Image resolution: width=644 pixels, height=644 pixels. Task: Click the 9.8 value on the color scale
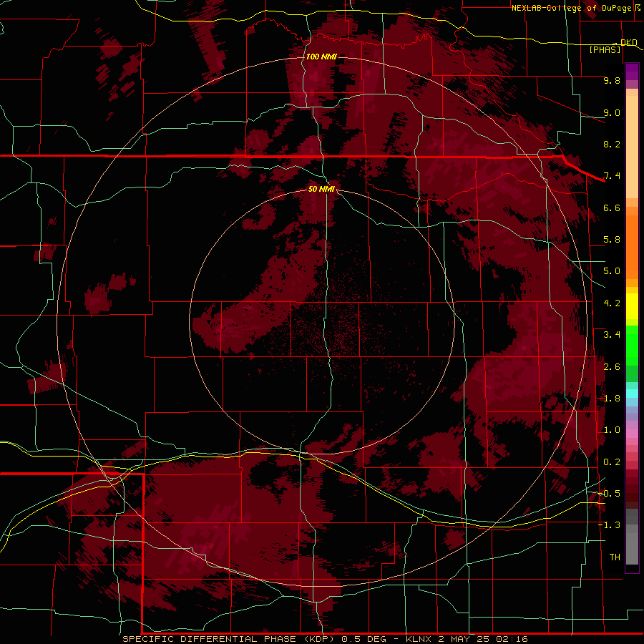pos(612,80)
